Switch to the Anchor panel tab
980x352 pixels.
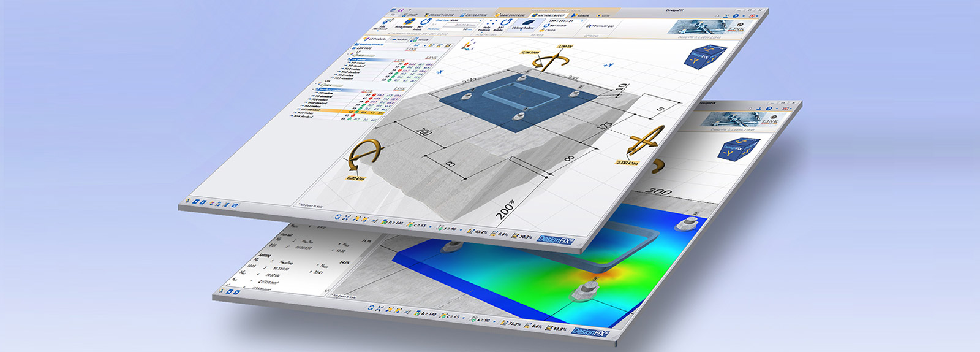(x=400, y=39)
